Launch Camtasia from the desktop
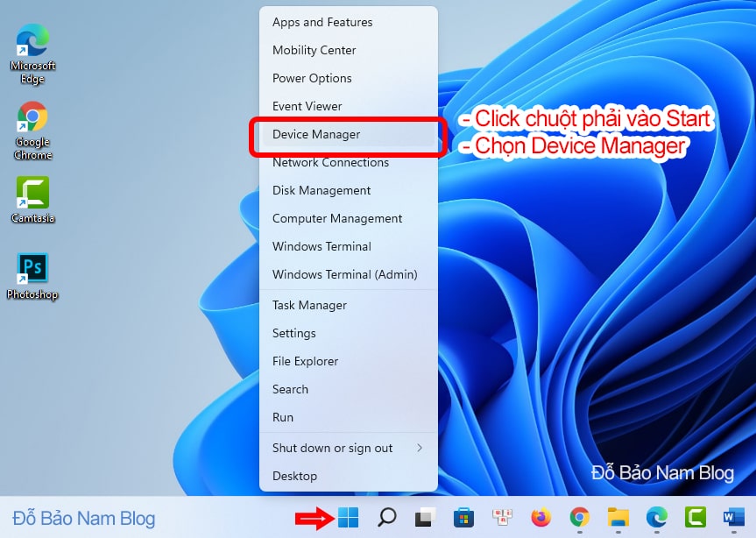 32,200
